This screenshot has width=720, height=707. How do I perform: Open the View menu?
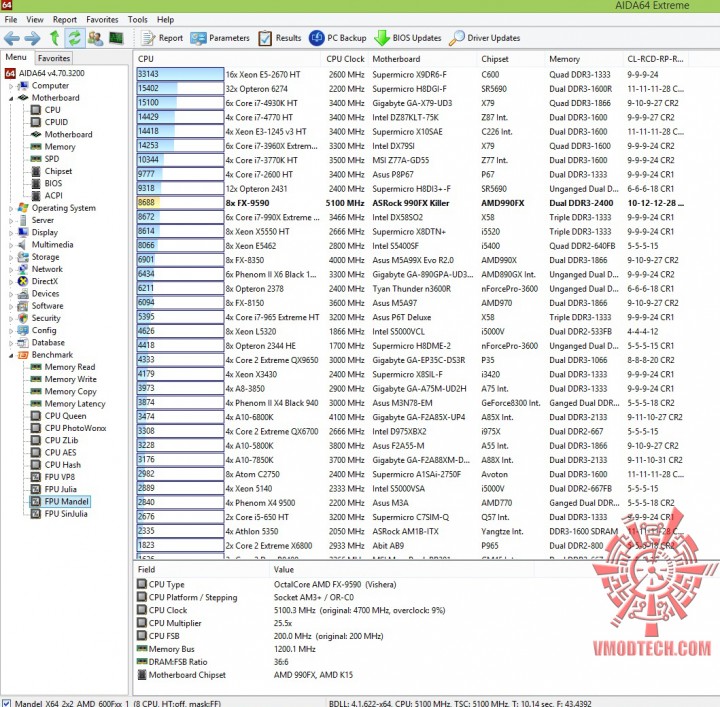(35, 19)
